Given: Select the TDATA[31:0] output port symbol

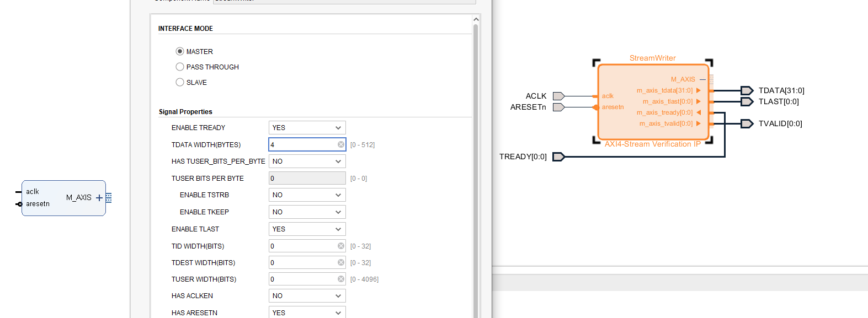Looking at the screenshot, I should 747,90.
